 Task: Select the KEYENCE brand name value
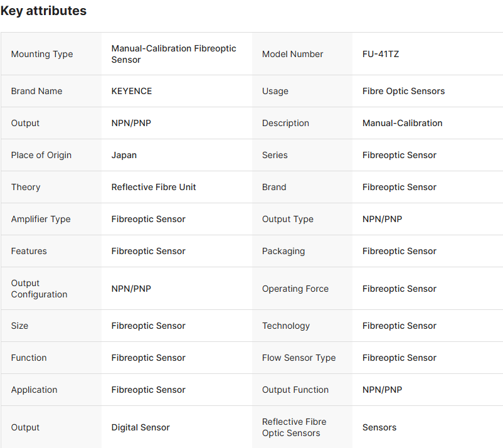tap(132, 91)
